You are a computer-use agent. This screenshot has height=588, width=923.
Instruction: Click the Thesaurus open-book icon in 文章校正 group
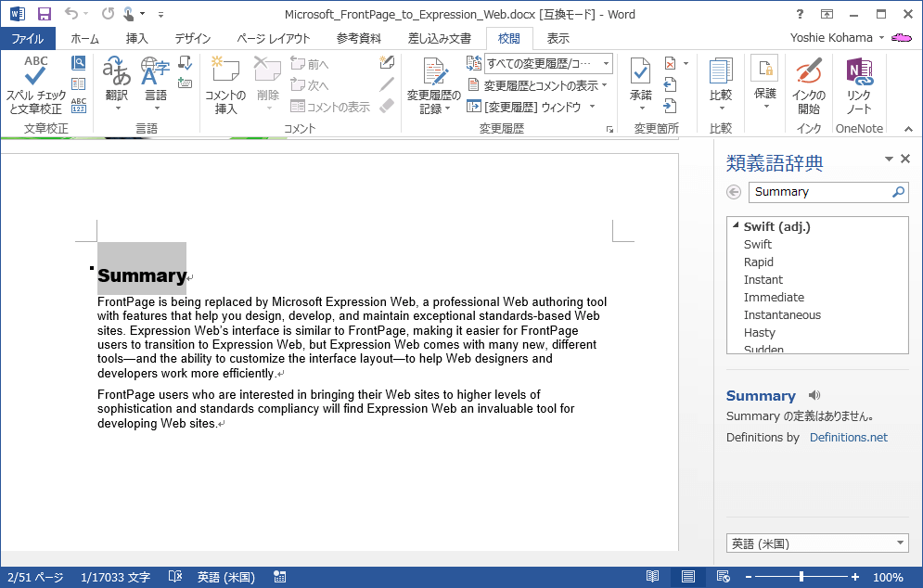78,84
